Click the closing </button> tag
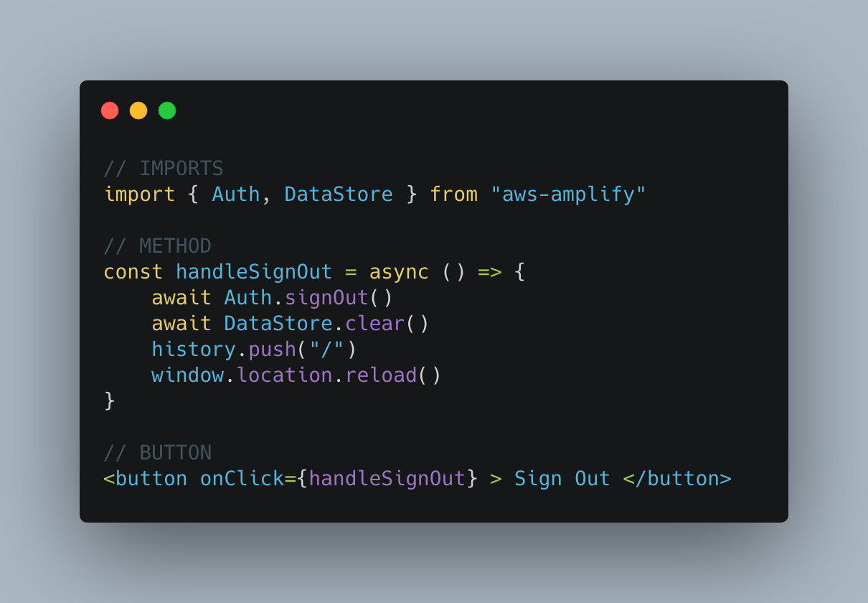This screenshot has height=603, width=868. point(677,479)
